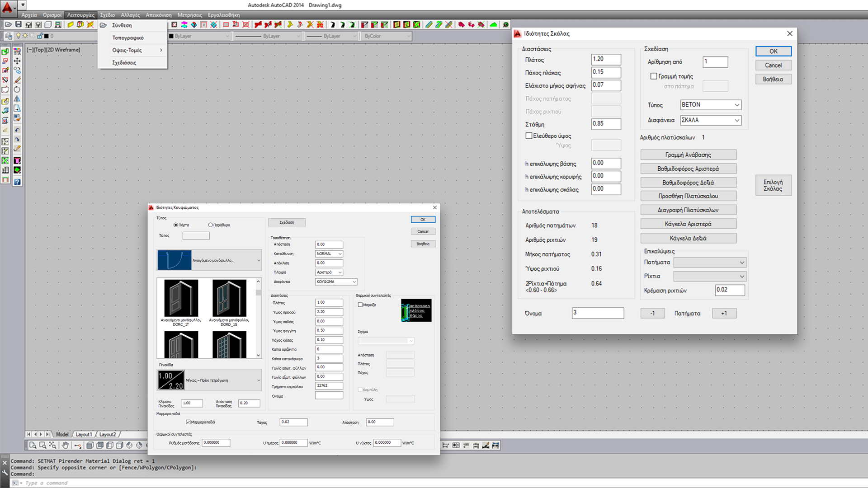
Task: Open the Τύπος BETON dropdown
Action: [711, 105]
